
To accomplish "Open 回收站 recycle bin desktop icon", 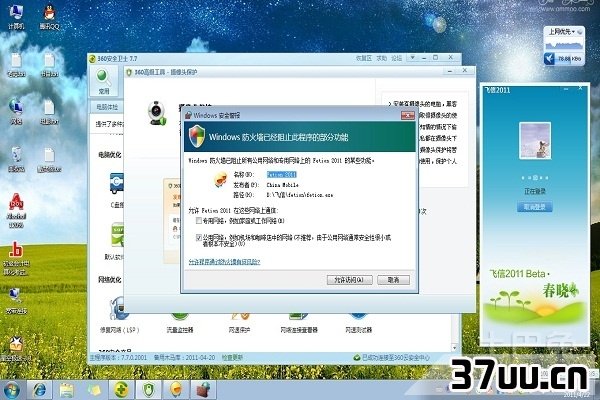I will click(16, 159).
